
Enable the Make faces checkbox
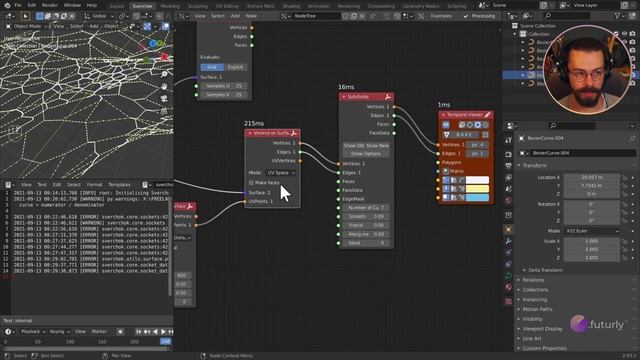tap(251, 183)
